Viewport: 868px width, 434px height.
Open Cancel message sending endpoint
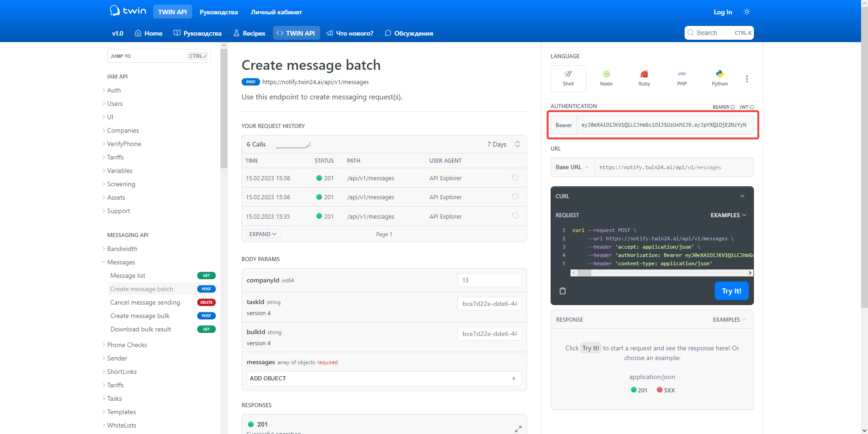[x=163, y=302]
